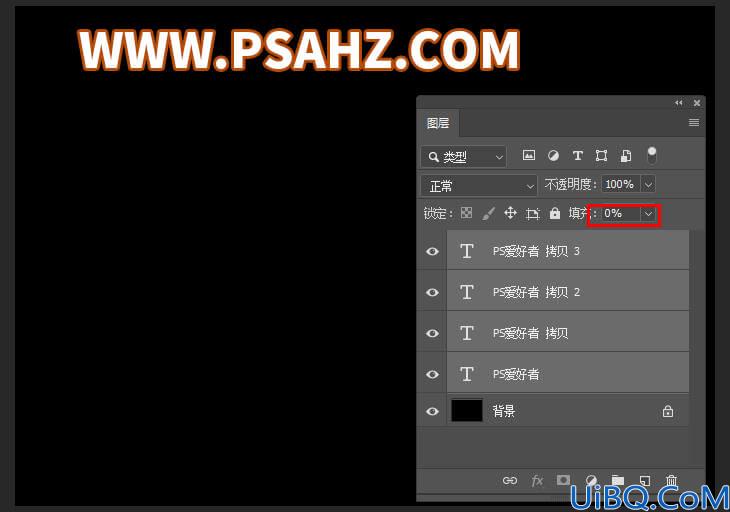Viewport: 730px width, 512px height.
Task: Filter layers by shape layer icon
Action: click(602, 155)
